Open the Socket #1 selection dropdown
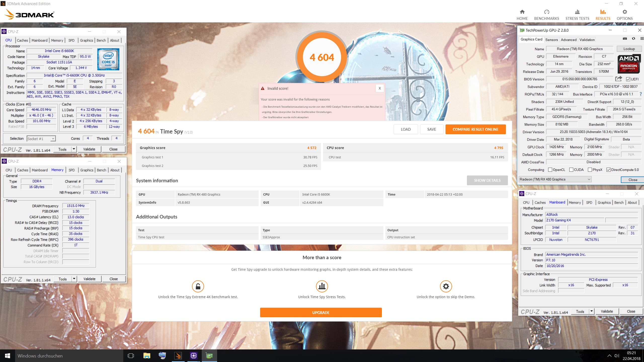644x362 pixels. coord(41,139)
